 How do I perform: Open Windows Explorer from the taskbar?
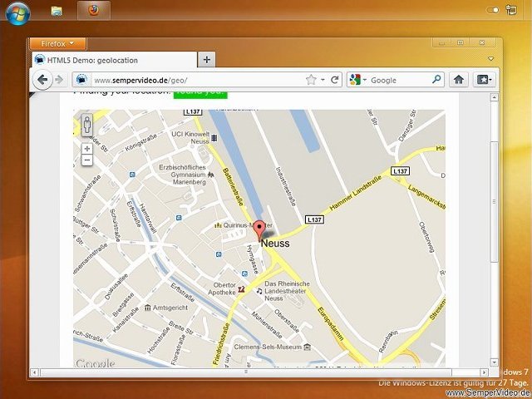pos(57,11)
